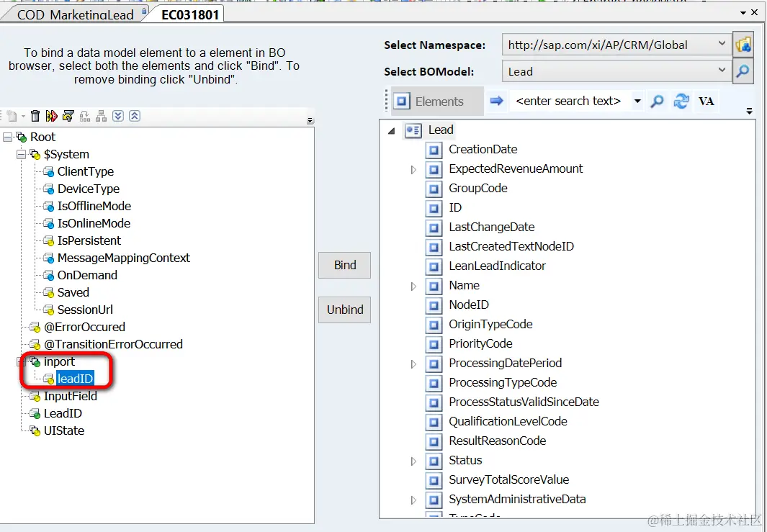Expand the Name element node
Image resolution: width=767 pixels, height=532 pixels.
point(413,286)
